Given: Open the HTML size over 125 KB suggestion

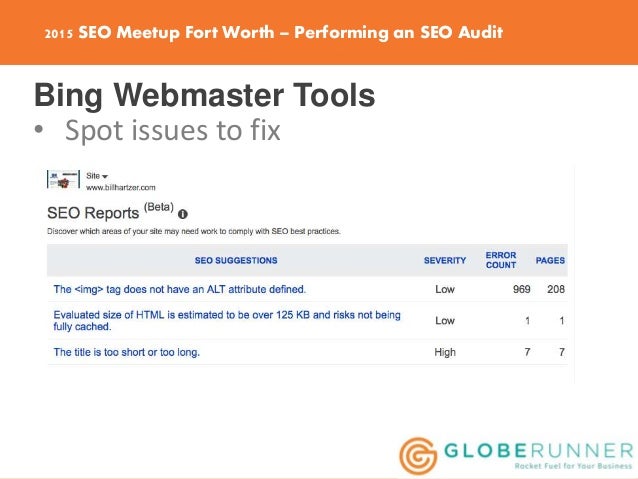Looking at the screenshot, I should point(227,321).
